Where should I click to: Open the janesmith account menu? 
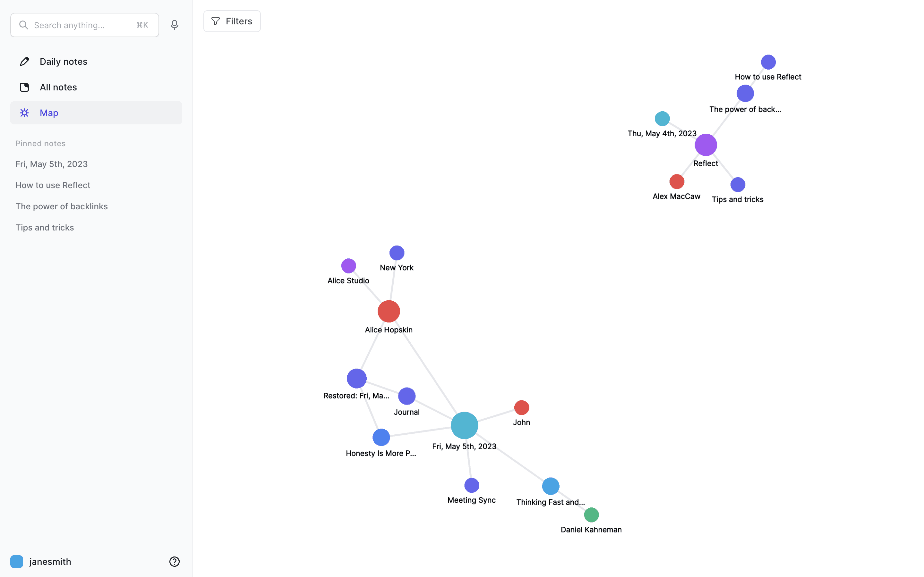pos(50,561)
